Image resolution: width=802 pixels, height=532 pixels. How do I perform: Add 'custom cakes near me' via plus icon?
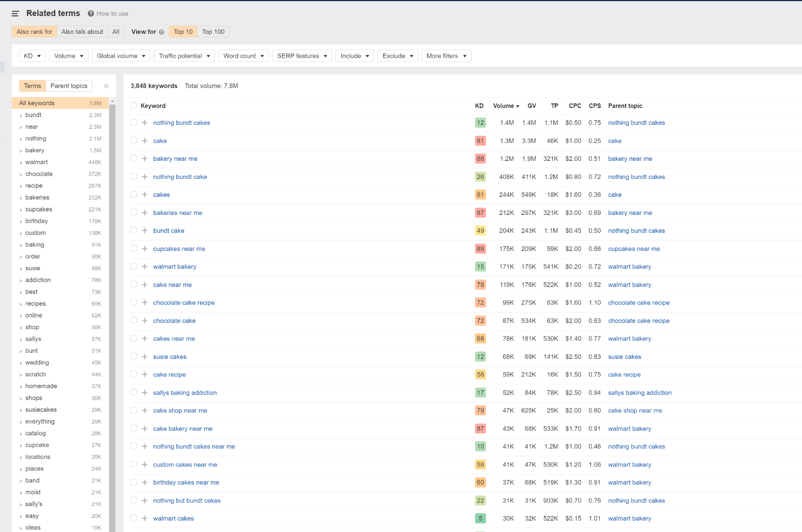(144, 465)
